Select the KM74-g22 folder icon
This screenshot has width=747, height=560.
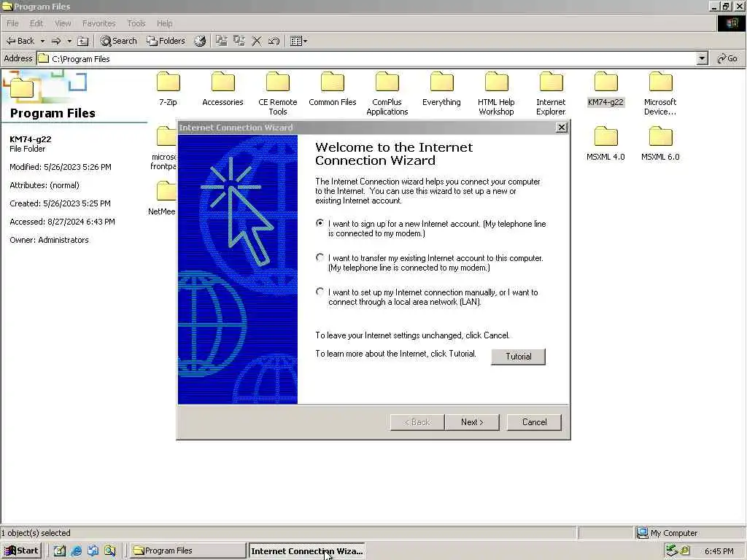[x=606, y=82]
